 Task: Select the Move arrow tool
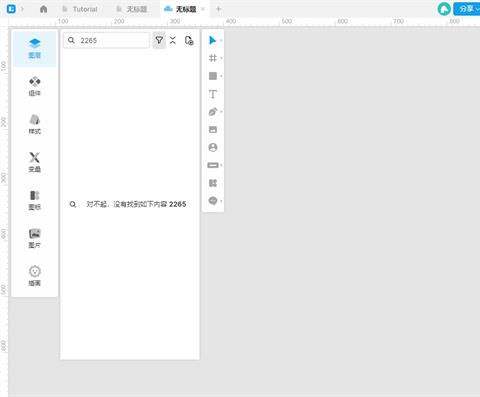coord(212,40)
